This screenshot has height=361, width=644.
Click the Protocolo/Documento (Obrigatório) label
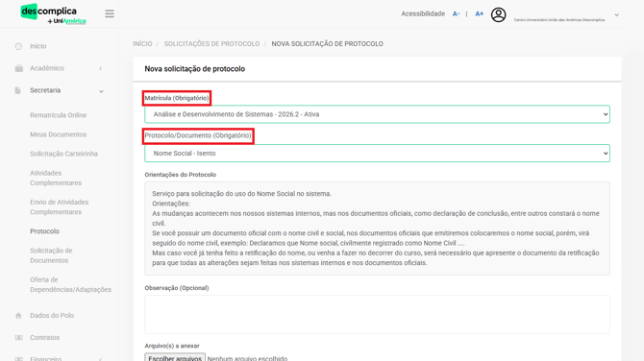point(198,135)
